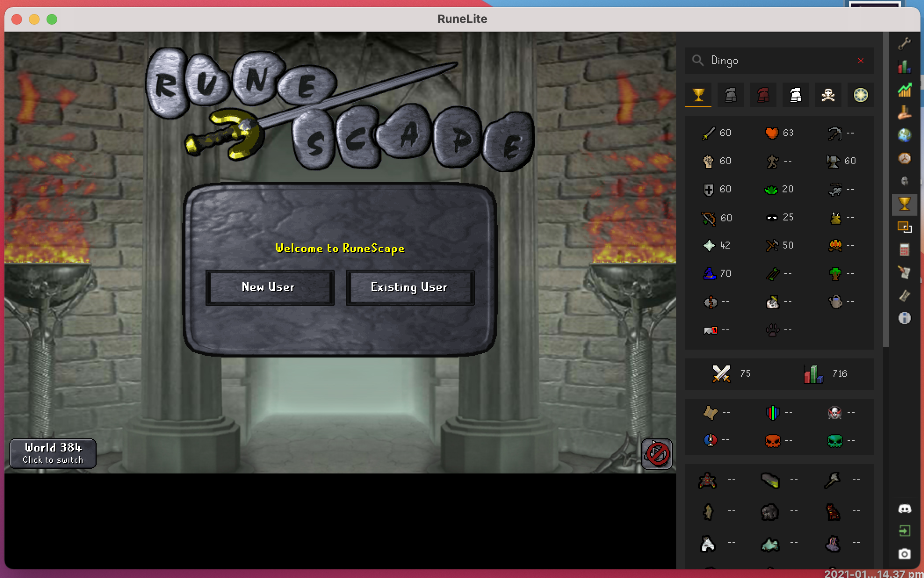The image size is (924, 578).
Task: Open the Grand Exchange coins-in-hand panel
Action: 904,113
